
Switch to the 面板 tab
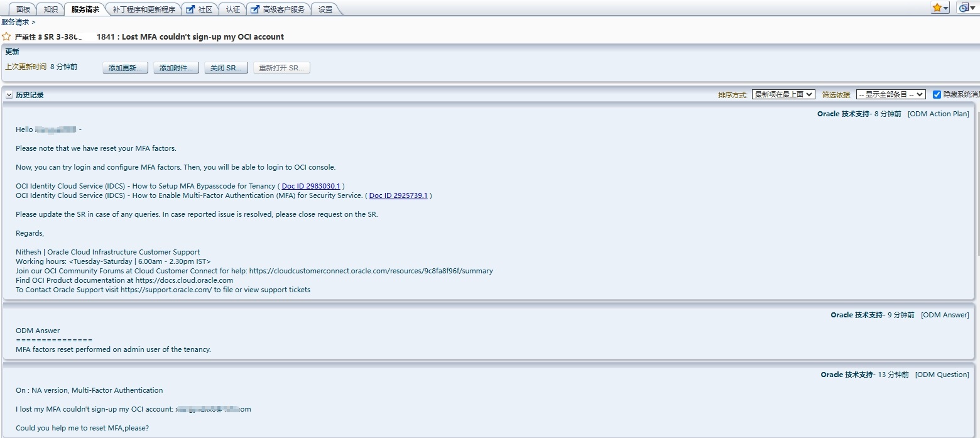23,9
